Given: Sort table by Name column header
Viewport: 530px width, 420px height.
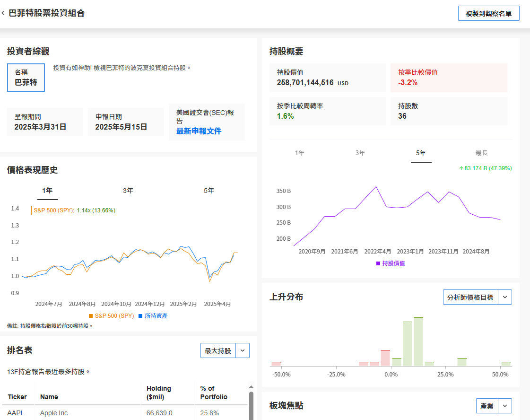Looking at the screenshot, I should pos(49,397).
